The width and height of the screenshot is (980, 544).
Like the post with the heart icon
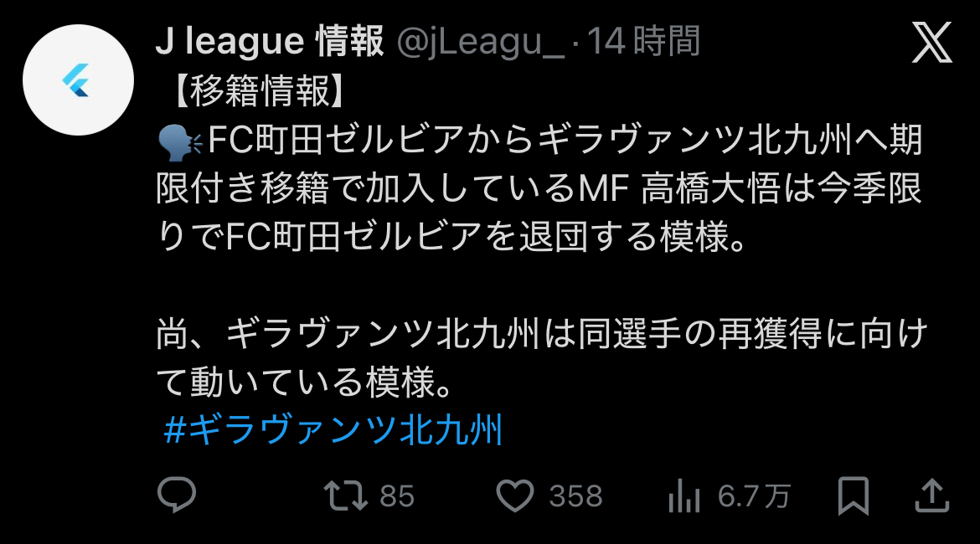515,495
